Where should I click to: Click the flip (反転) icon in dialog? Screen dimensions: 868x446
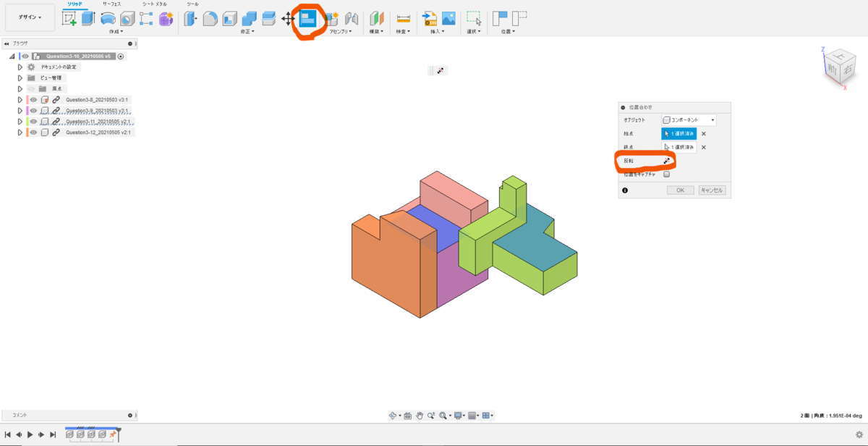tap(668, 161)
